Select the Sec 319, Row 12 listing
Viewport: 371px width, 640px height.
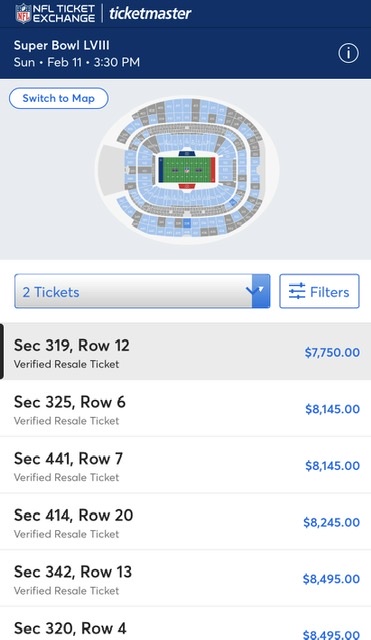(x=185, y=352)
